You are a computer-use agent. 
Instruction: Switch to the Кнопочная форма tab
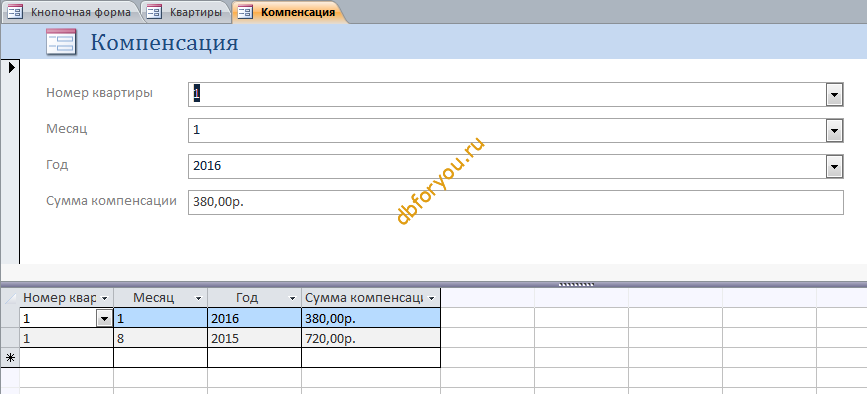72,12
